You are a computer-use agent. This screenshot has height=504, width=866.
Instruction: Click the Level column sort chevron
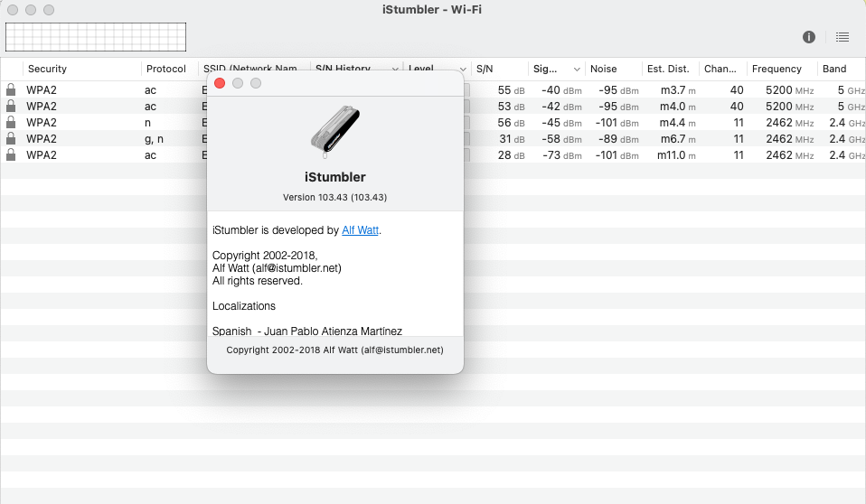[463, 69]
